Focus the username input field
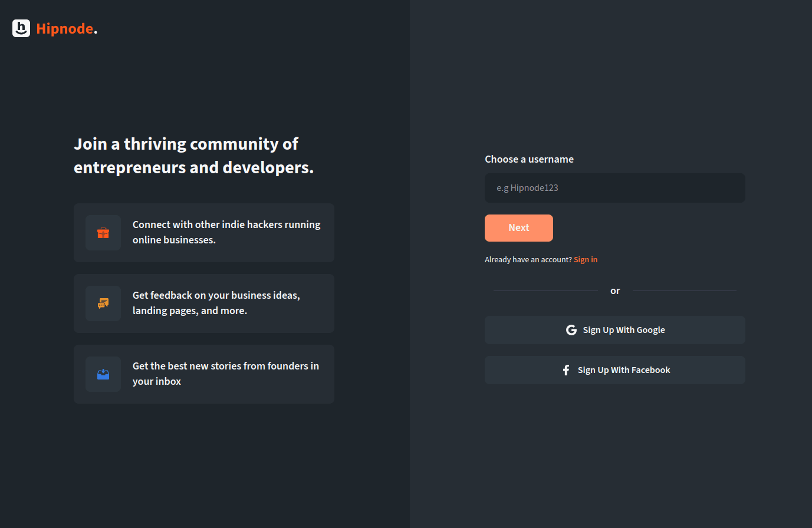The image size is (812, 528). pos(614,188)
